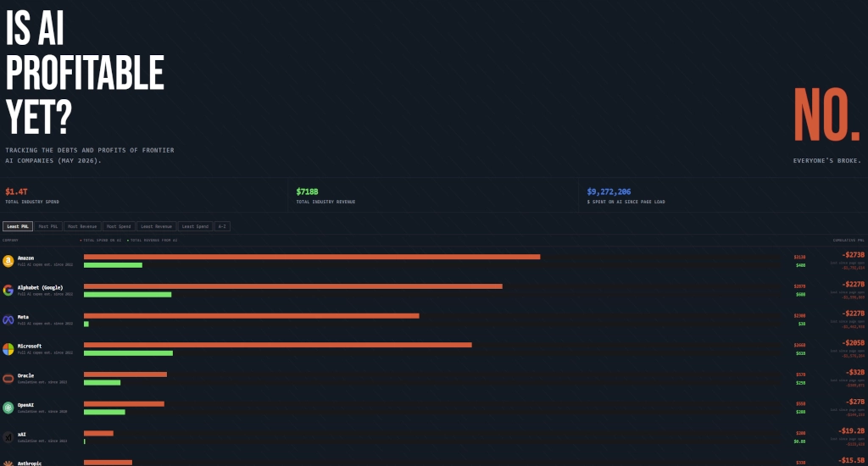Click Microsoft's -$205B cumulative PNL value
Screen dimensions: 868x466
(x=853, y=342)
